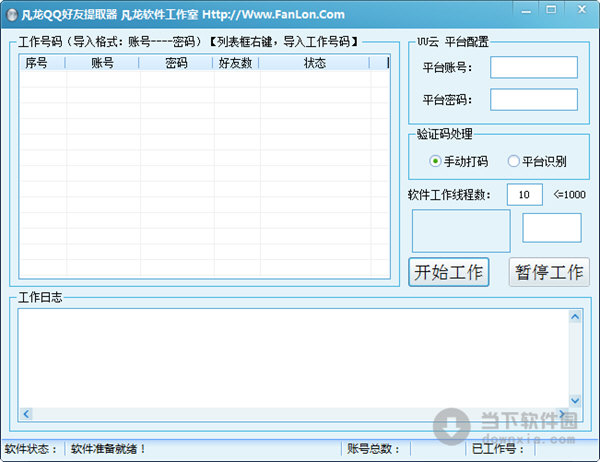600x462 pixels.
Task: Sort by the 状态 column header
Action: tap(315, 63)
